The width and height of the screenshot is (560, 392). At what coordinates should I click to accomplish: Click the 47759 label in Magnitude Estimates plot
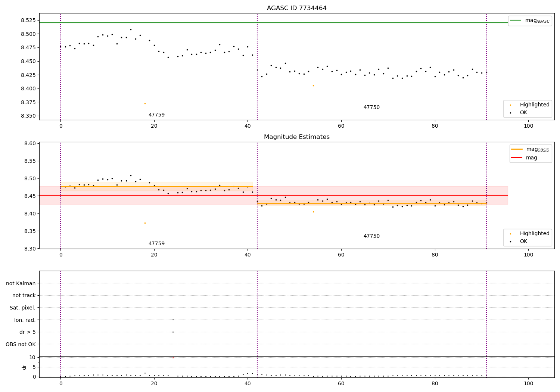(x=156, y=244)
